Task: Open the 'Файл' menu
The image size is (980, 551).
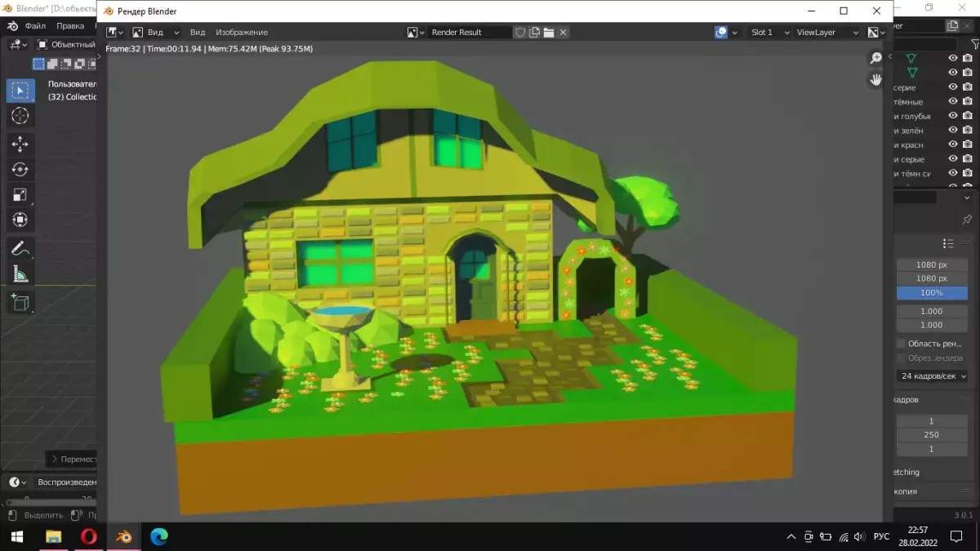Action: click(35, 26)
